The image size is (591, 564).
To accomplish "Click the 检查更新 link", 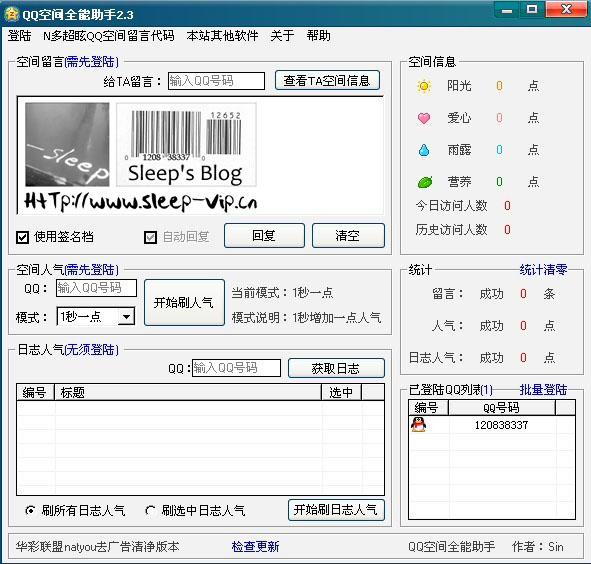I will [x=256, y=546].
